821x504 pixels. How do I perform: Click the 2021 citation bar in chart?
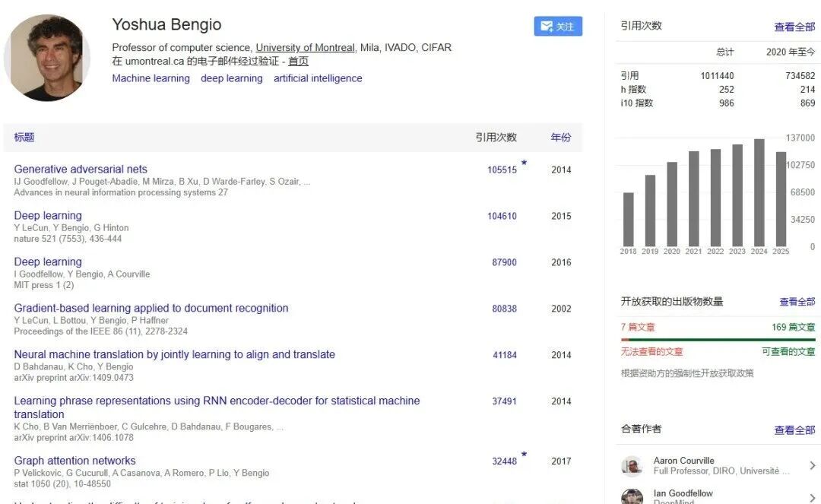tap(694, 199)
